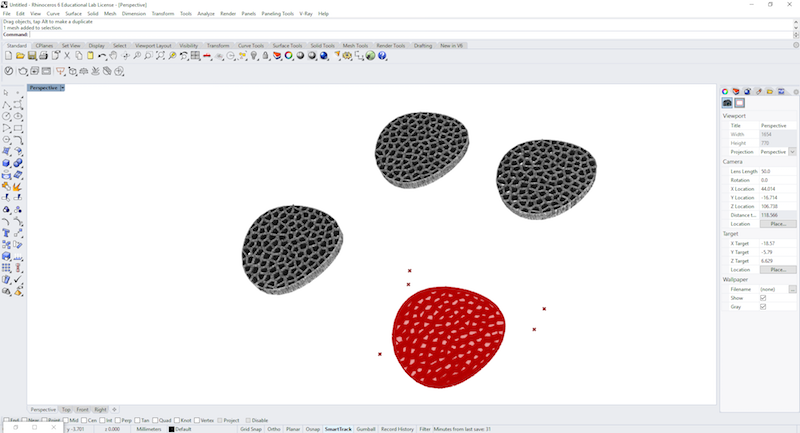
Task: Click the Boolean Union icon in left toolbar
Action: click(18, 163)
